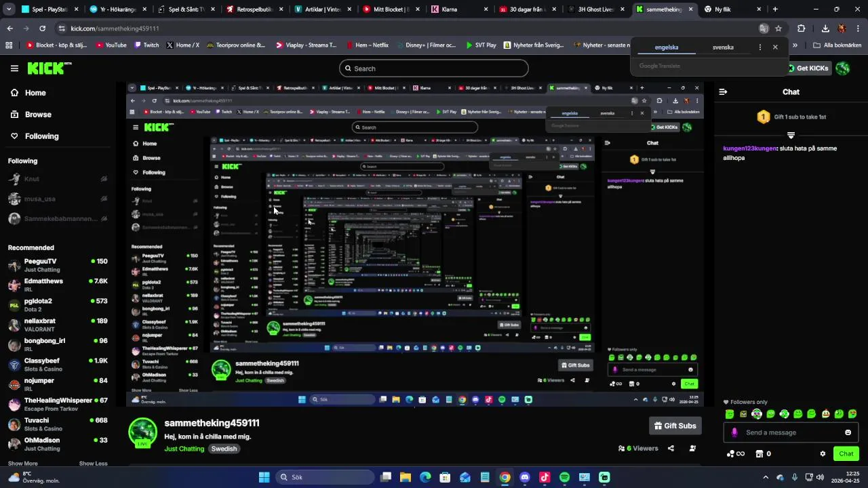Collapse the chat panel arrow icon
This screenshot has height=488, width=868.
click(723, 91)
